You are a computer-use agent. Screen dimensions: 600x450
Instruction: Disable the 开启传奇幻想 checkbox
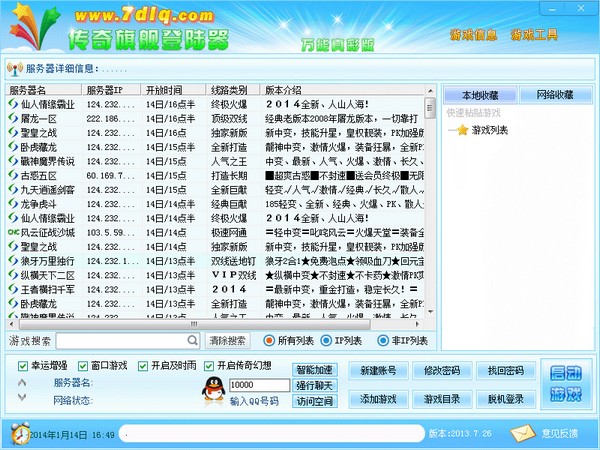[209, 366]
